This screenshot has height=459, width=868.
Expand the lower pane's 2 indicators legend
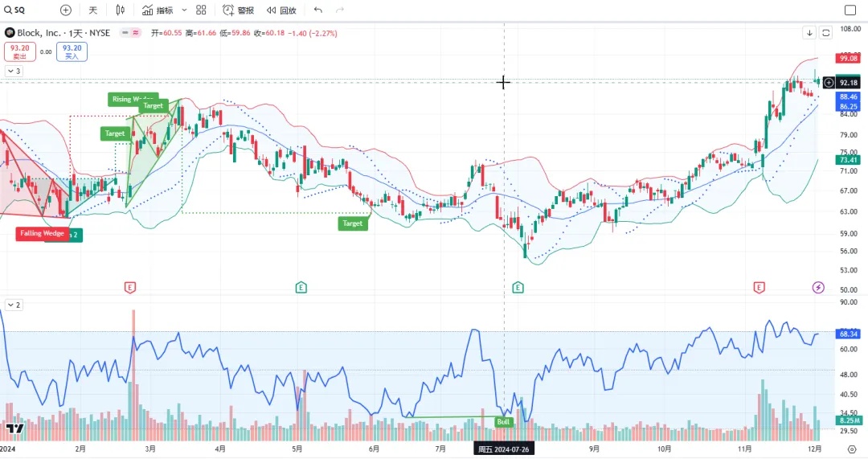click(14, 305)
